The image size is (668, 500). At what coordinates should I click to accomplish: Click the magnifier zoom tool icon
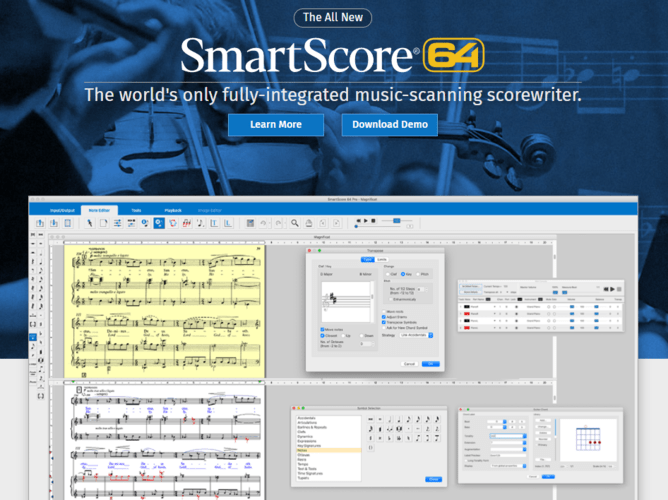point(294,223)
